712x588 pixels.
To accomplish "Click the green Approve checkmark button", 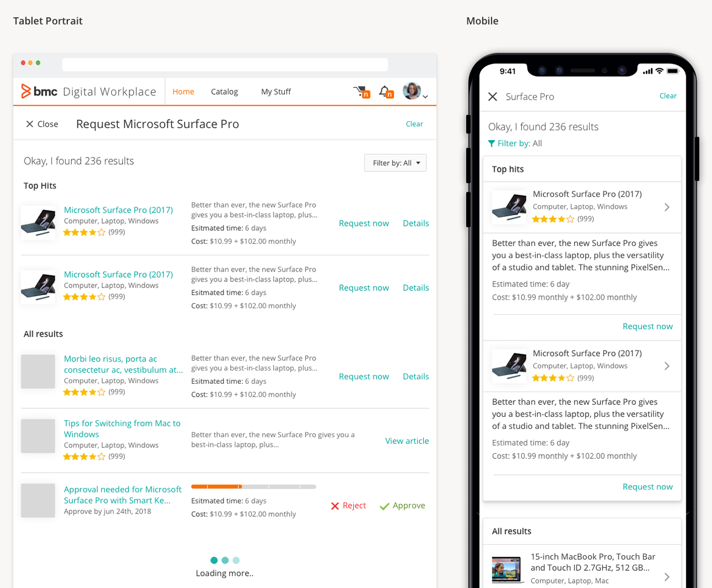I will coord(402,506).
